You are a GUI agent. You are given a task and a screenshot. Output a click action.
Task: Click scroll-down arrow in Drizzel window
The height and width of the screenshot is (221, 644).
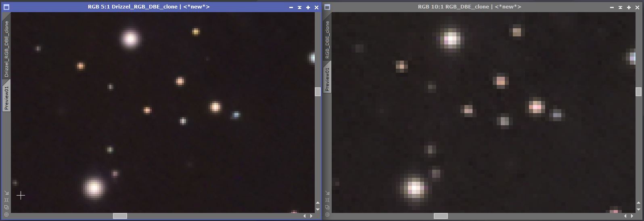click(318, 209)
